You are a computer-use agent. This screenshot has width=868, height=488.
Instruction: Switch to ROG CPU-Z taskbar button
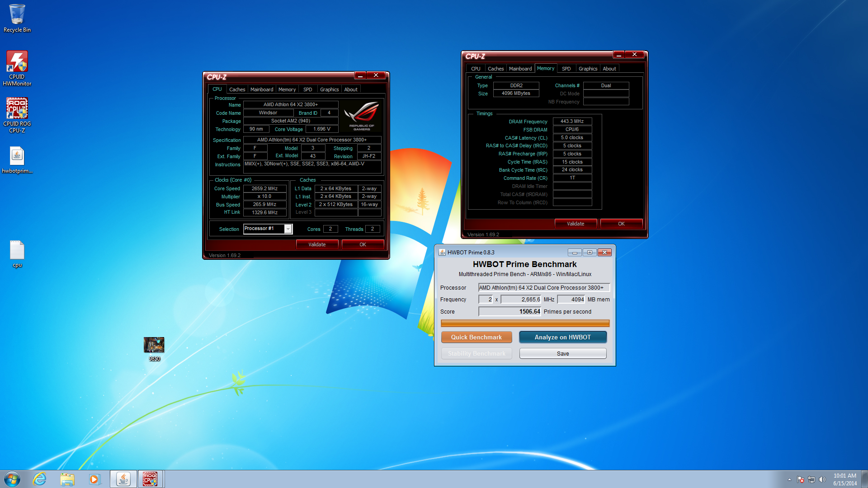pos(151,479)
